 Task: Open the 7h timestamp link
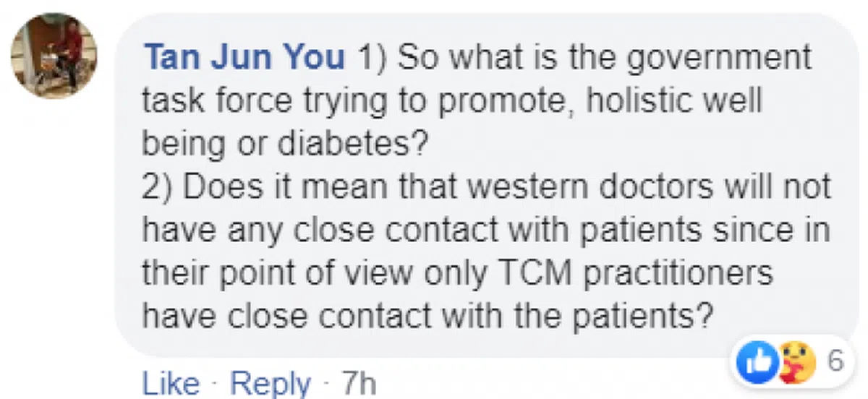[359, 383]
